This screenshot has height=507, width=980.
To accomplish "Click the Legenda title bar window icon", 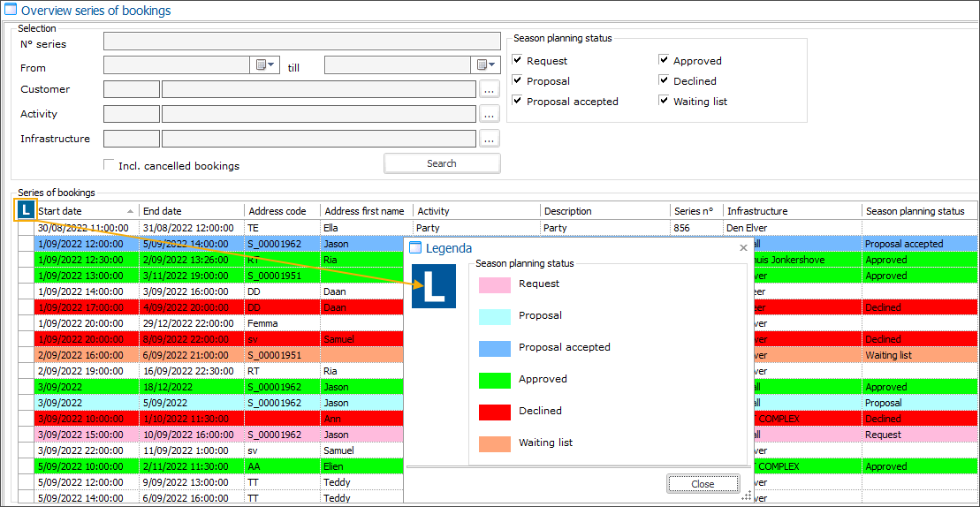I will [x=416, y=248].
